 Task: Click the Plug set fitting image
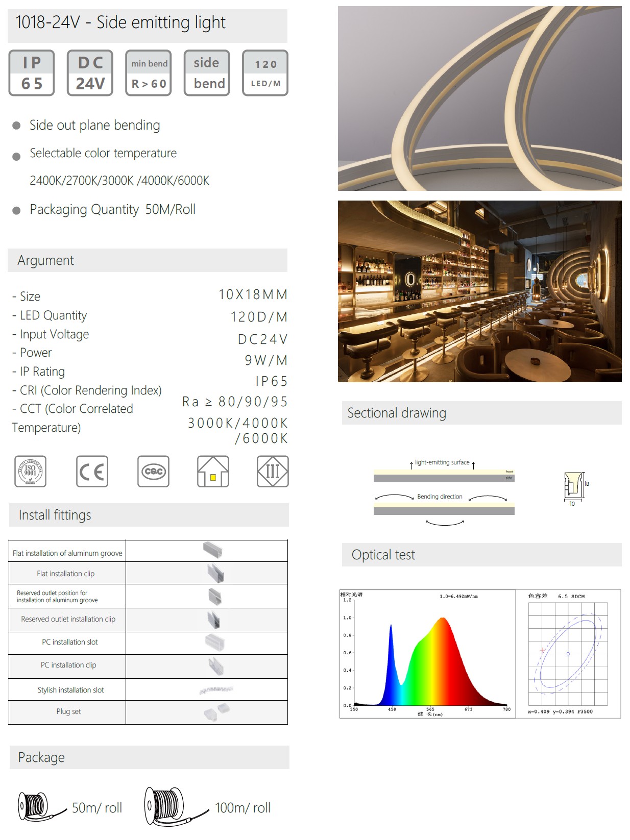(x=216, y=711)
